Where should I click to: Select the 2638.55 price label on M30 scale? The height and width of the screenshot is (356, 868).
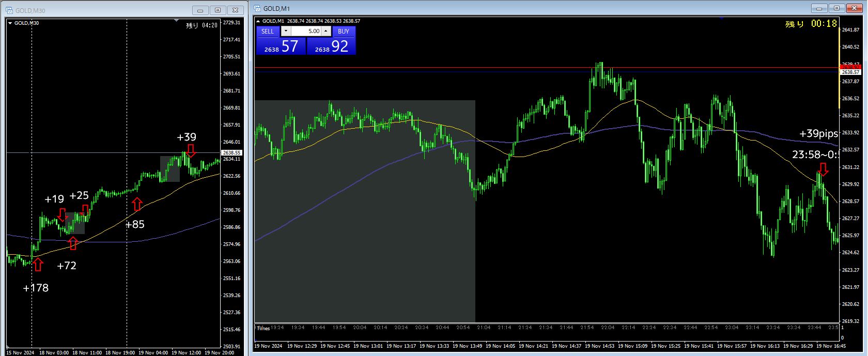click(231, 153)
